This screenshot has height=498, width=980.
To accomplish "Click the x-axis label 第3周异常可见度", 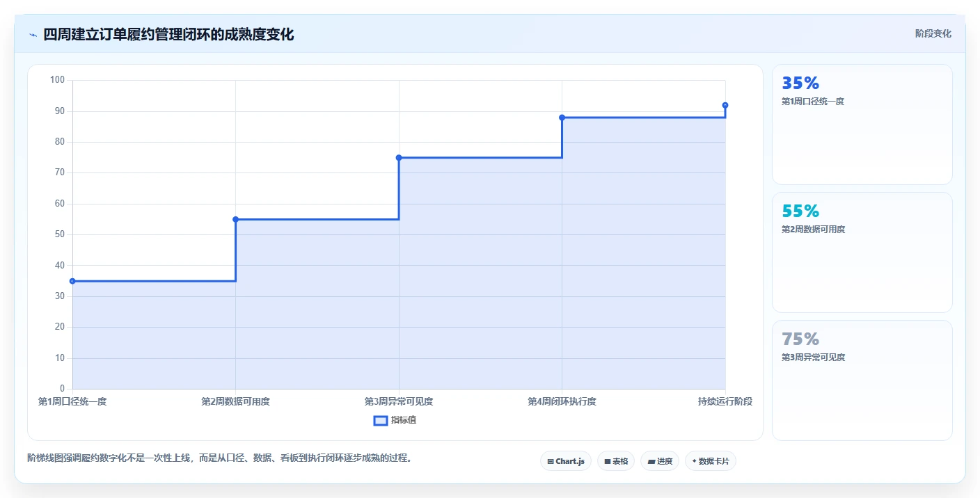I will point(399,401).
